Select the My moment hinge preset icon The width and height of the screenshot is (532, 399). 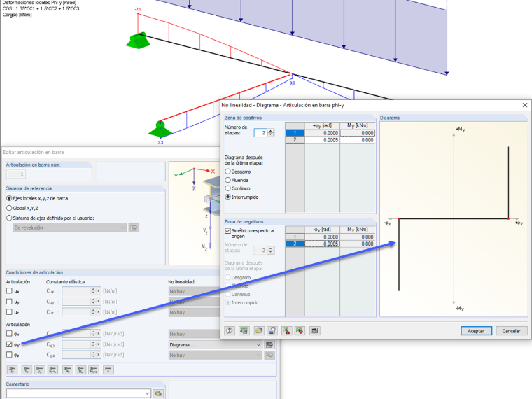pyautogui.click(x=68, y=370)
